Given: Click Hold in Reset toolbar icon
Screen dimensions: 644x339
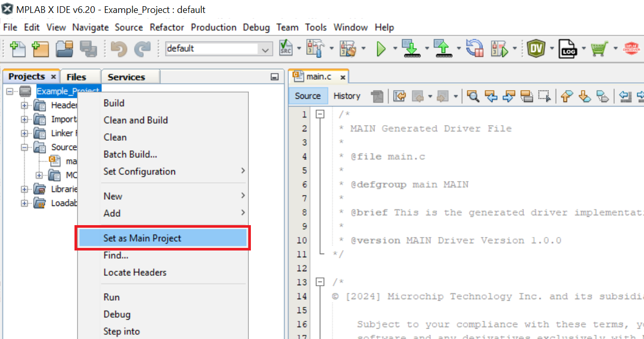Looking at the screenshot, I should pyautogui.click(x=474, y=49).
